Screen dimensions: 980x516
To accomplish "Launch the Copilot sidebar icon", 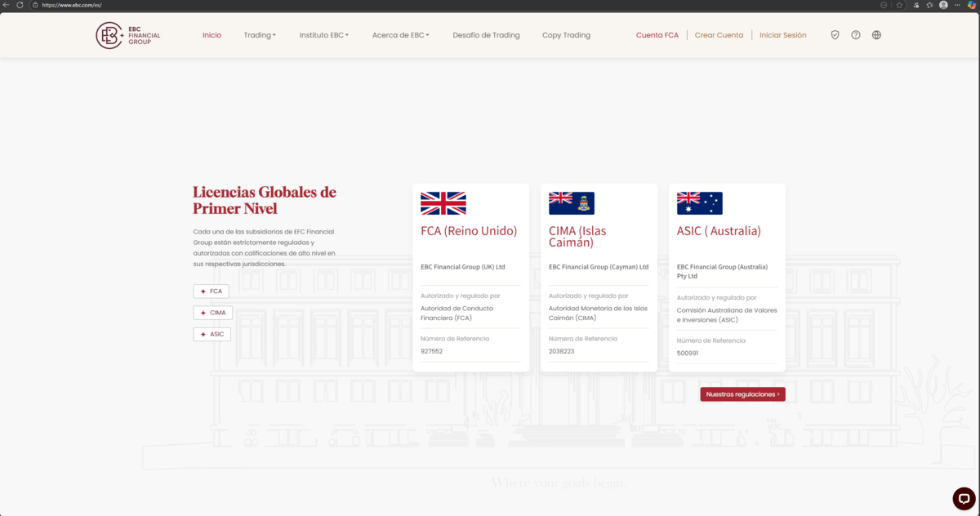I will (x=972, y=5).
